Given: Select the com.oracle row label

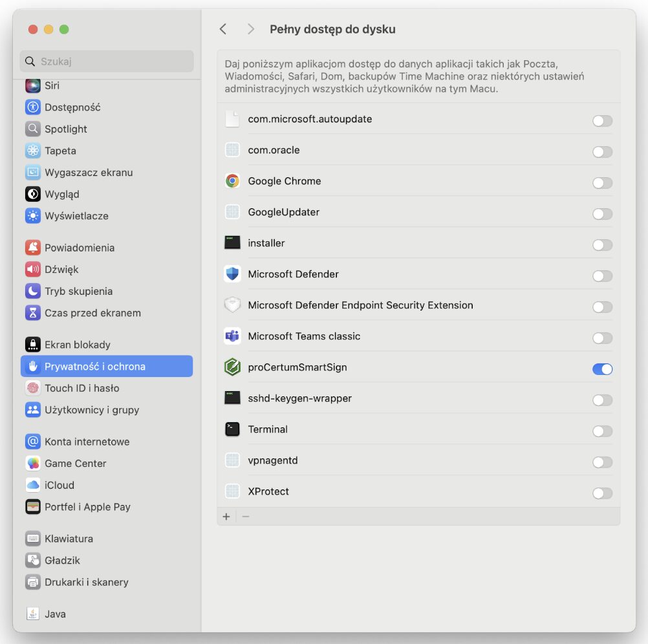Looking at the screenshot, I should 274,150.
